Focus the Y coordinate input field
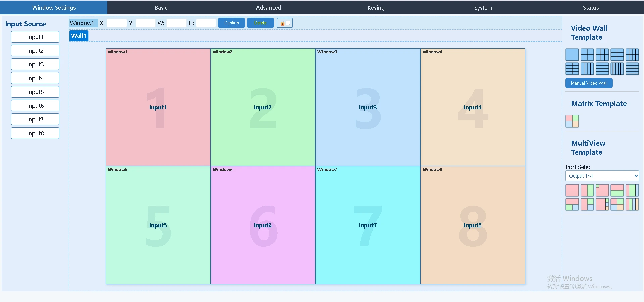 point(146,23)
